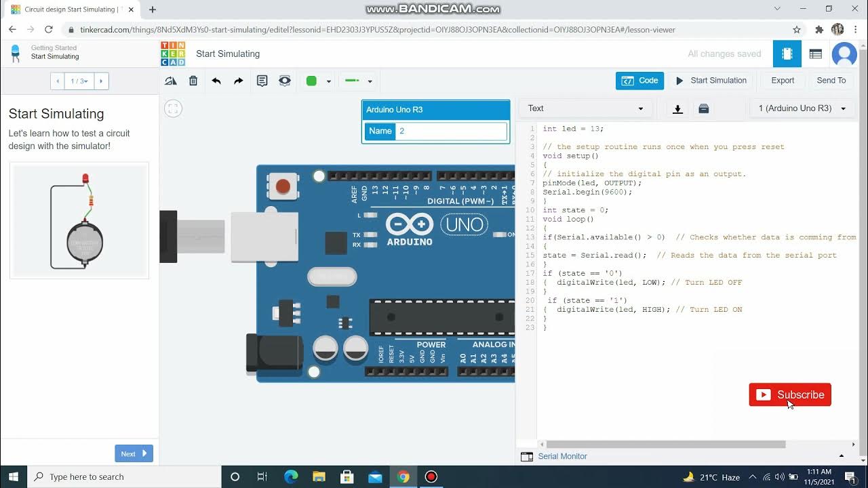
Task: Open the Code editor button
Action: 639,81
